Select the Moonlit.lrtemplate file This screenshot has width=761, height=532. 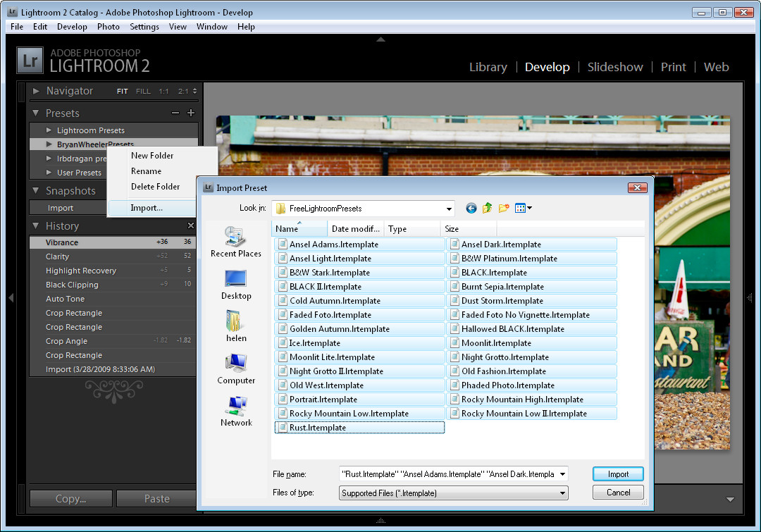[x=531, y=343]
